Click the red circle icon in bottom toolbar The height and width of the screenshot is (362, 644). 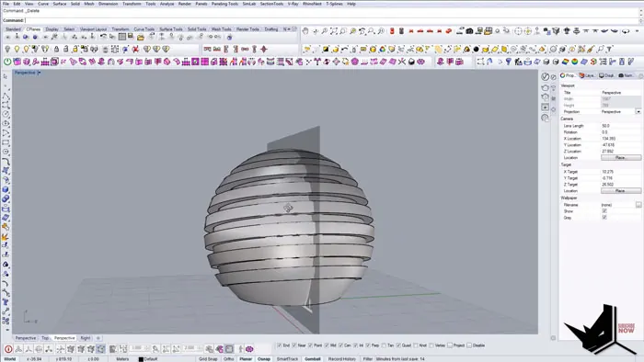[8, 349]
